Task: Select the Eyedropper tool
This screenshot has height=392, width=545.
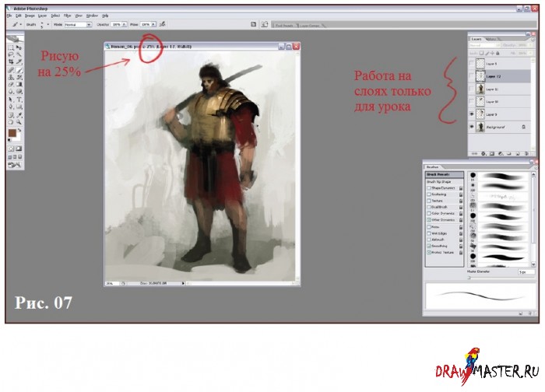Action: point(19,115)
